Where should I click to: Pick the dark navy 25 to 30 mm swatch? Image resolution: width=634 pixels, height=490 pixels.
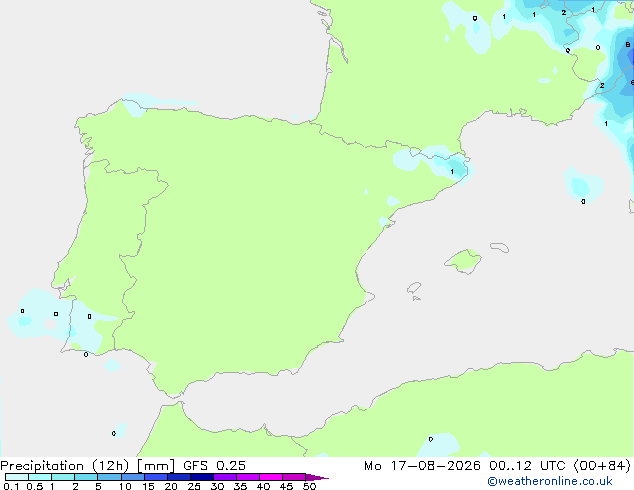(202, 477)
